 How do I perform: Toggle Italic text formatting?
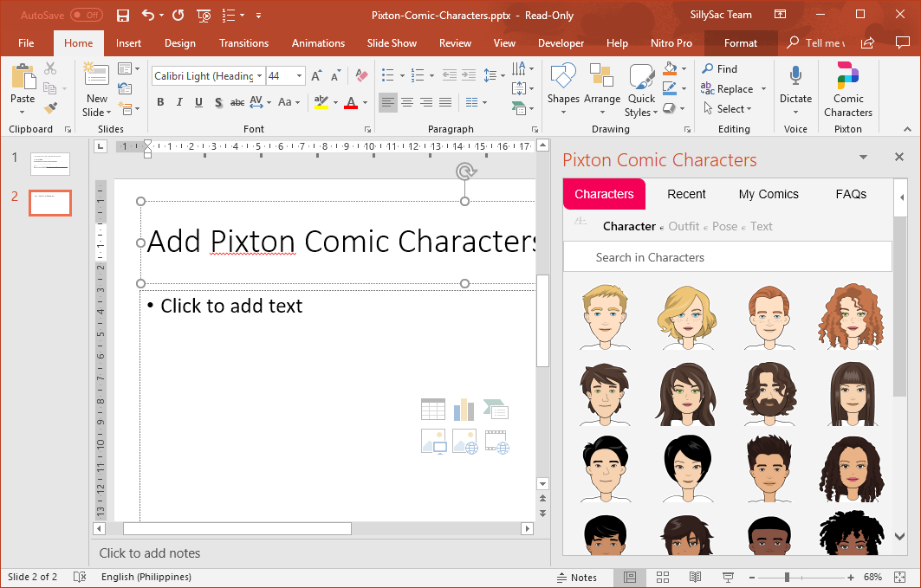[x=179, y=102]
